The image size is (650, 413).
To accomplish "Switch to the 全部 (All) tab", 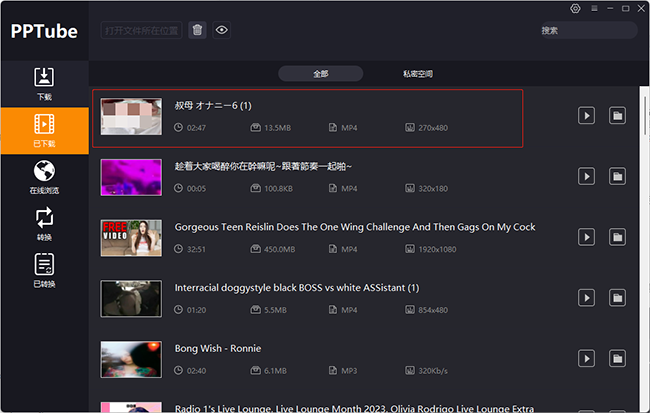I will (320, 74).
